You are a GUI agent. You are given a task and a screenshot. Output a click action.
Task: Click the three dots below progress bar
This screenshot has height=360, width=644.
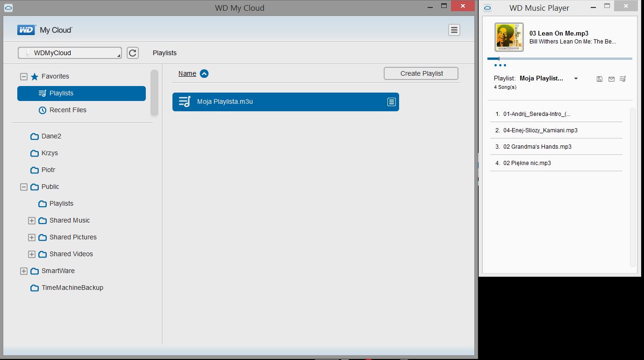500,65
